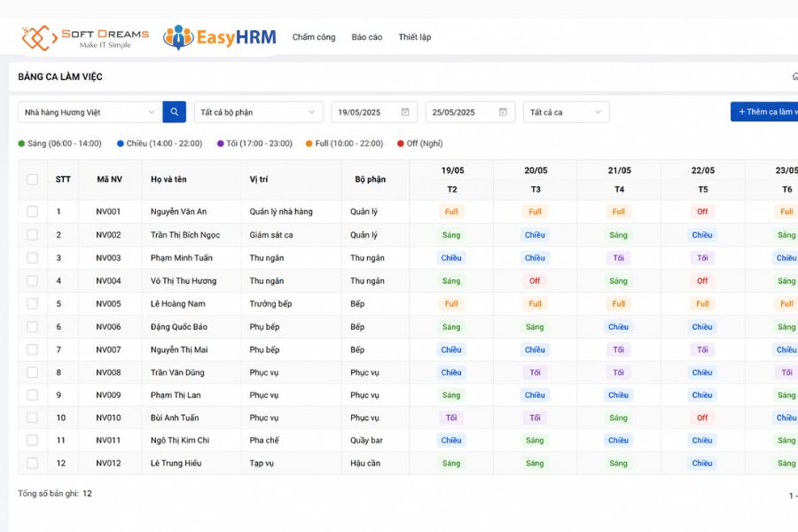798x532 pixels.
Task: Toggle checkbox for Nguyễn Thị Mai row
Action: pyautogui.click(x=32, y=349)
